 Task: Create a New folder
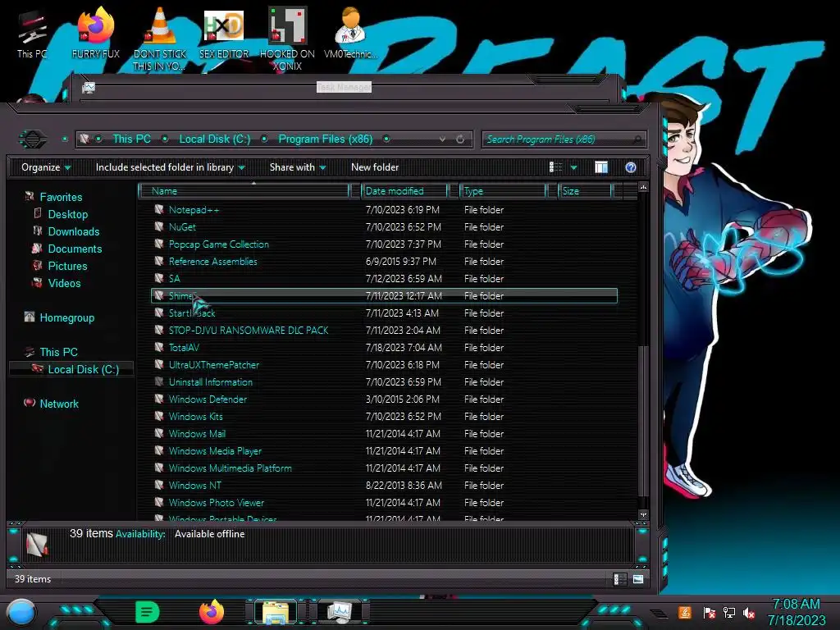(375, 167)
